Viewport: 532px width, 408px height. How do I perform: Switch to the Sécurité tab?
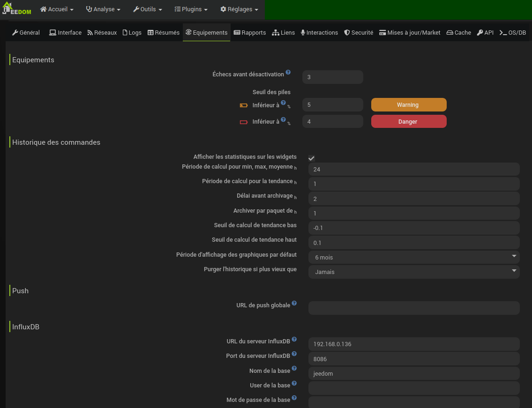[x=359, y=33]
